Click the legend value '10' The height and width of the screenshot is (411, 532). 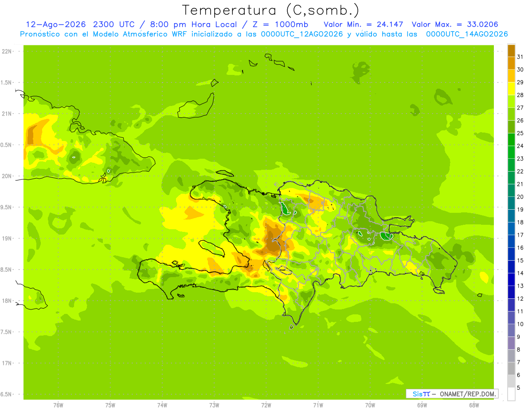tap(520, 324)
